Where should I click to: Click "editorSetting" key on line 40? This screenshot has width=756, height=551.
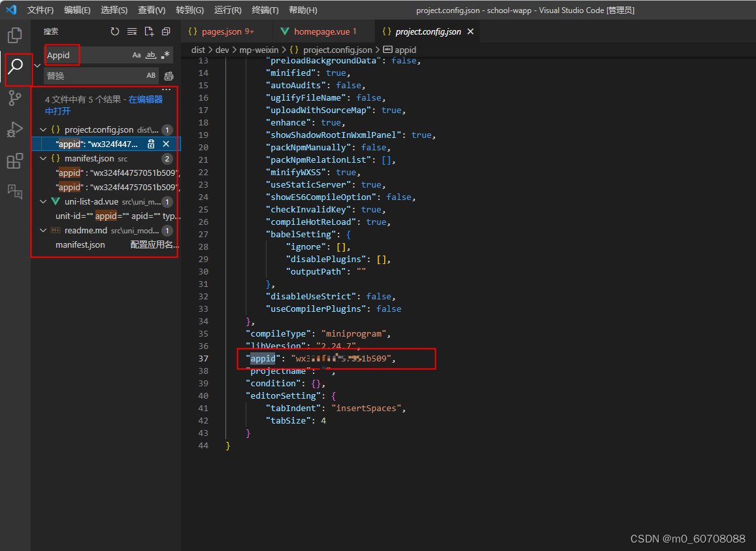(284, 395)
